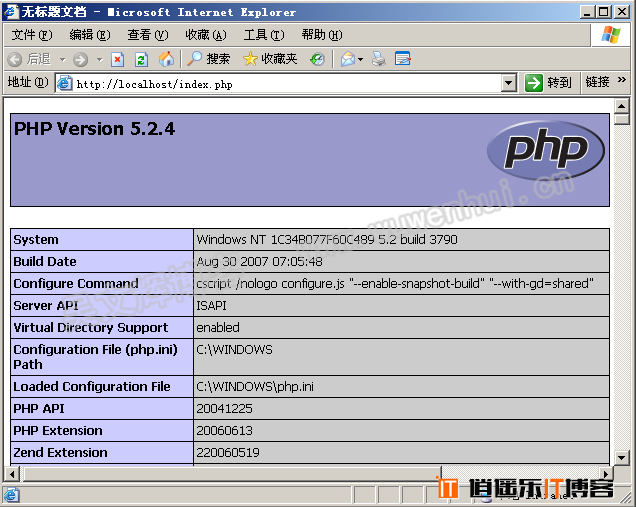Click the Edit page toolbar icon

[403, 59]
